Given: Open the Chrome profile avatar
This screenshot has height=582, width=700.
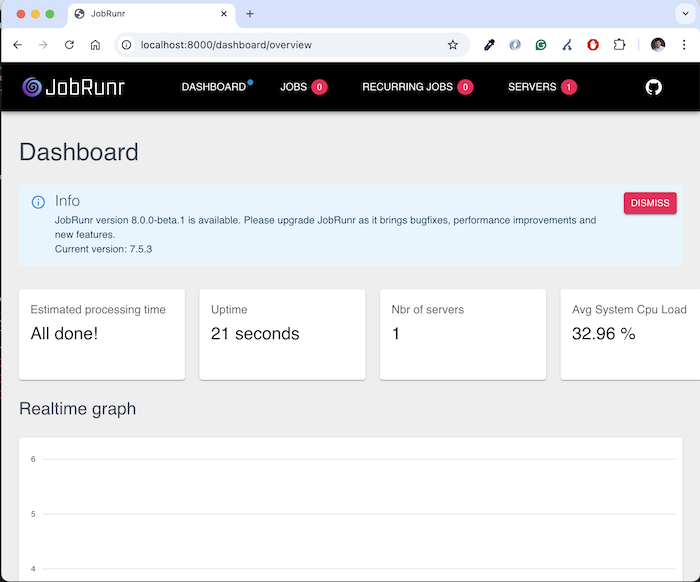Looking at the screenshot, I should (658, 45).
